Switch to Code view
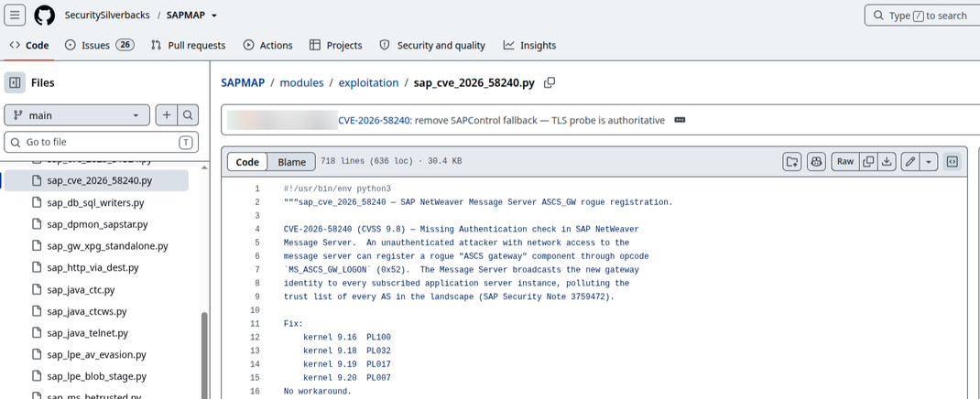 [x=247, y=162]
